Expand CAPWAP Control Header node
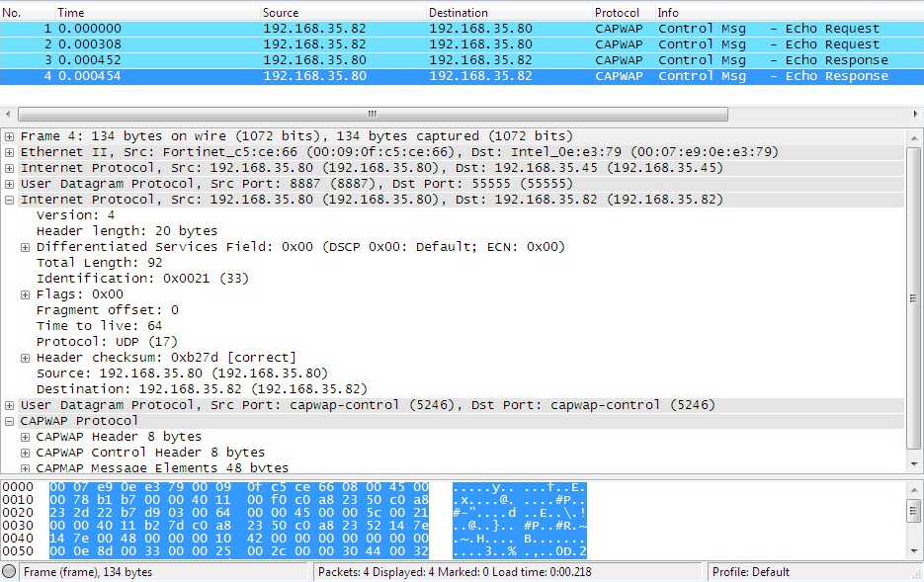The height and width of the screenshot is (582, 924). [x=25, y=452]
